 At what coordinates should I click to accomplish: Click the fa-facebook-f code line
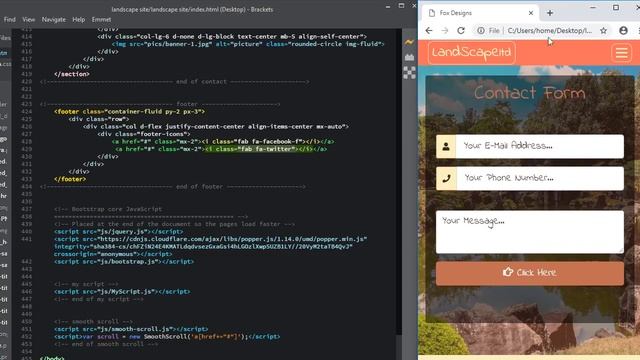coord(223,142)
